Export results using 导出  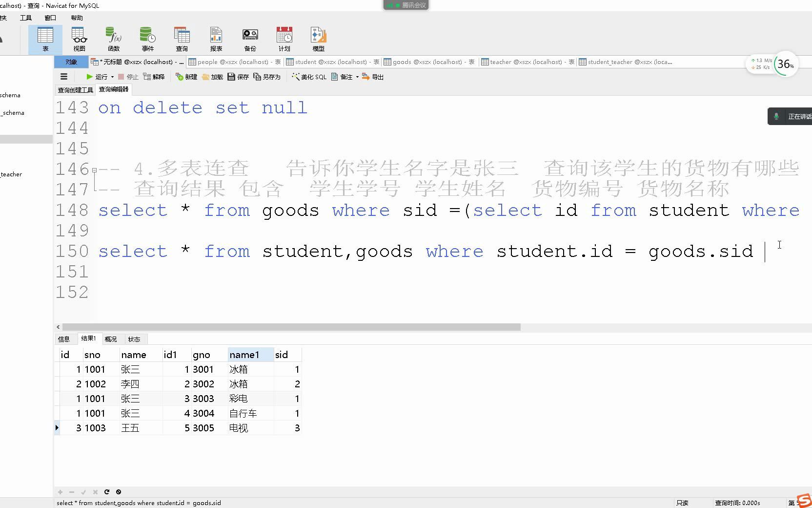coord(373,77)
